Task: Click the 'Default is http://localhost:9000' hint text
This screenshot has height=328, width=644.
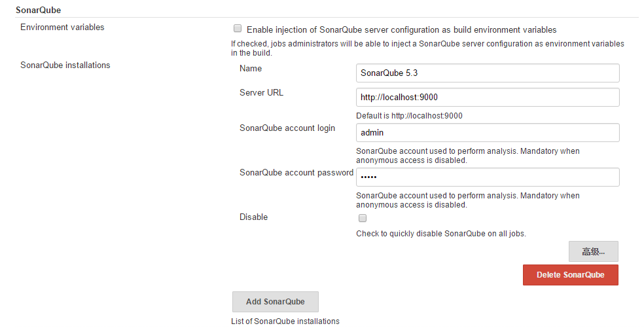Action: click(x=409, y=116)
